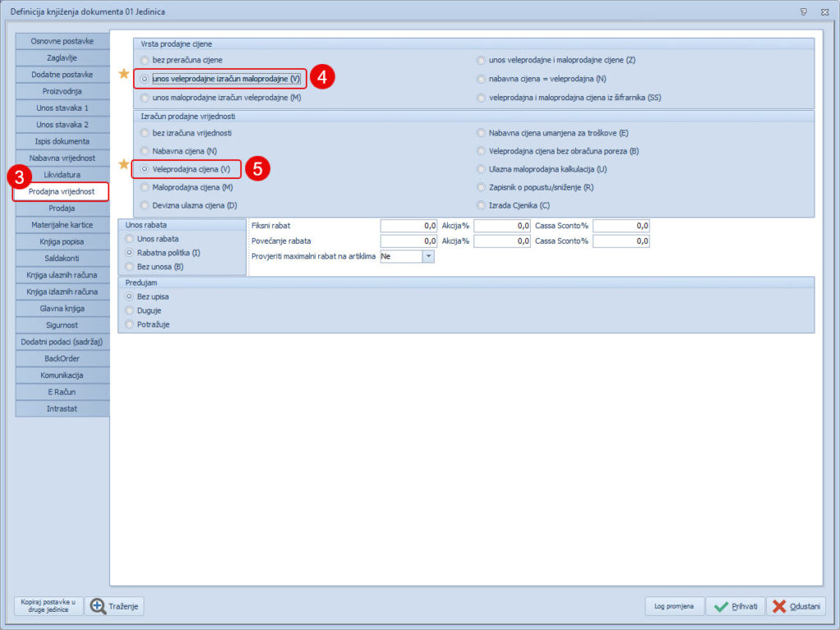Click the Log promjena button
This screenshot has width=840, height=630.
click(x=673, y=606)
